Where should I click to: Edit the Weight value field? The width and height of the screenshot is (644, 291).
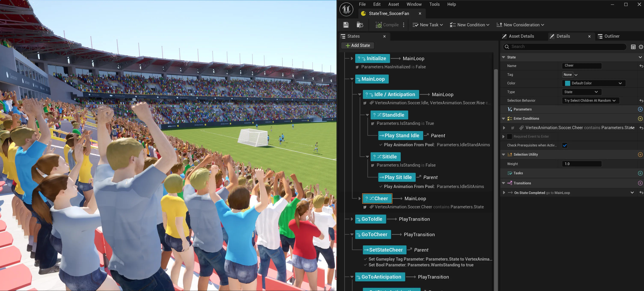pyautogui.click(x=582, y=164)
